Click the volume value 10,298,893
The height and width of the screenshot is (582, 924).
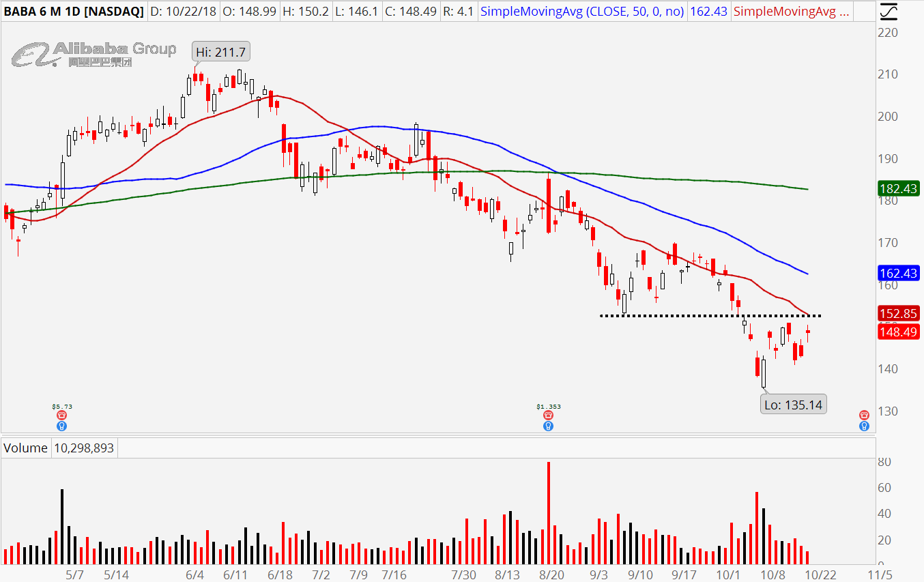[83, 448]
